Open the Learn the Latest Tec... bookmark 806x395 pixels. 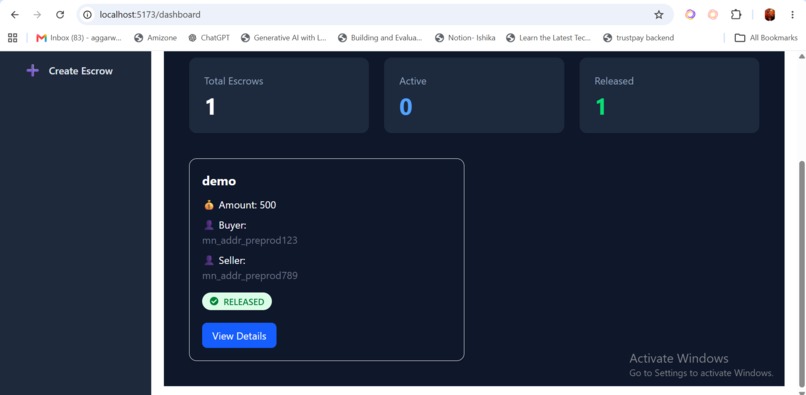(549, 38)
